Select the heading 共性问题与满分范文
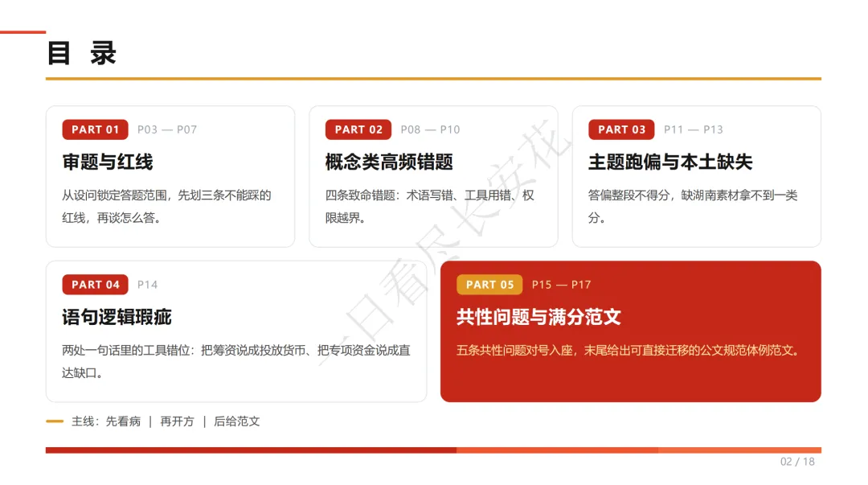Image resolution: width=868 pixels, height=485 pixels. tap(538, 318)
